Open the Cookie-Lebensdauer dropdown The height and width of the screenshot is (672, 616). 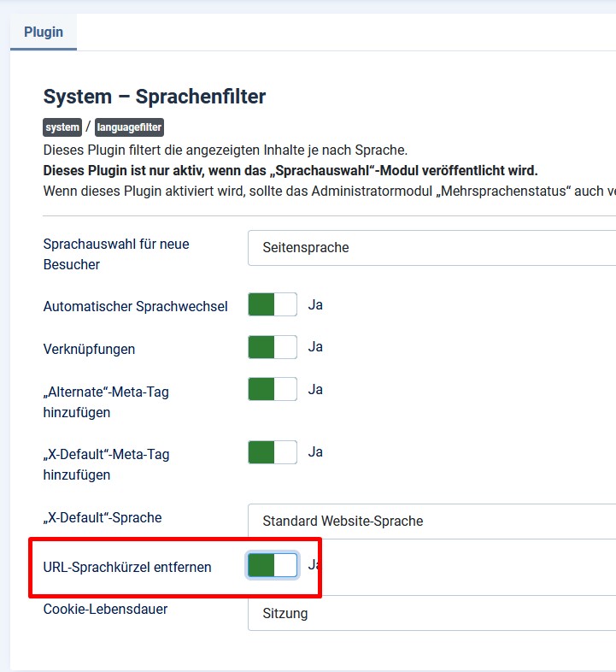click(431, 613)
